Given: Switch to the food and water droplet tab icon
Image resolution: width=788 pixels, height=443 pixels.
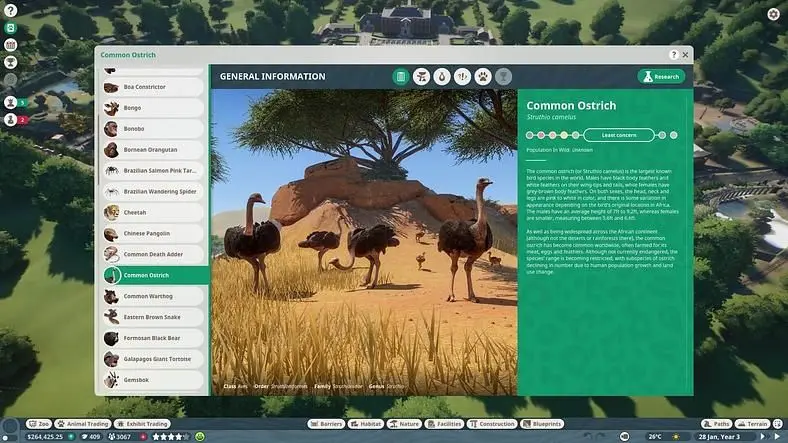Looking at the screenshot, I should 442,77.
